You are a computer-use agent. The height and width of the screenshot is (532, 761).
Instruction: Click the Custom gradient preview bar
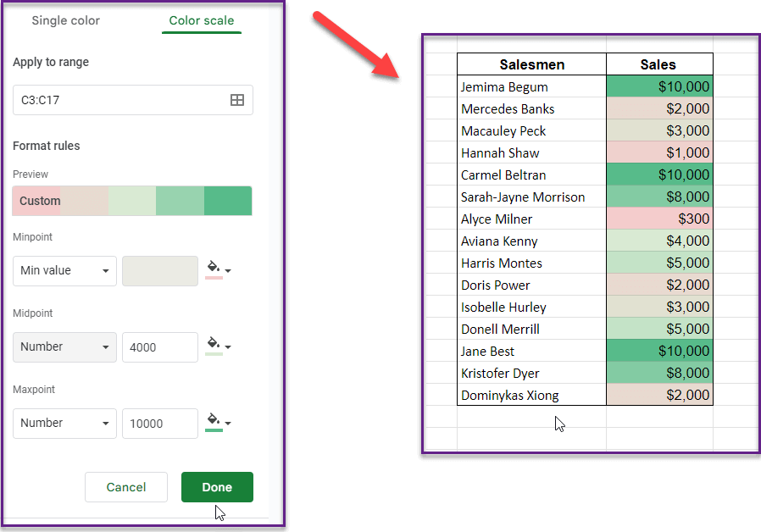[131, 201]
